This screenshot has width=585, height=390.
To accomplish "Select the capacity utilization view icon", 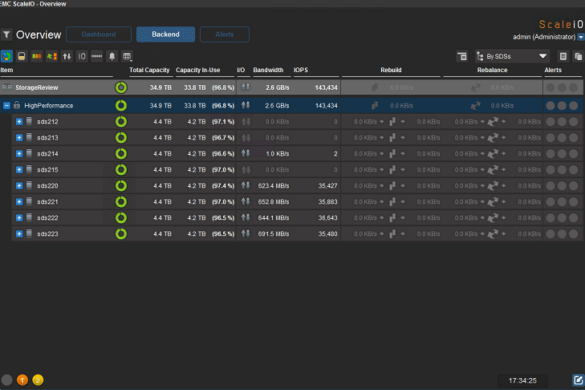I will [x=22, y=56].
